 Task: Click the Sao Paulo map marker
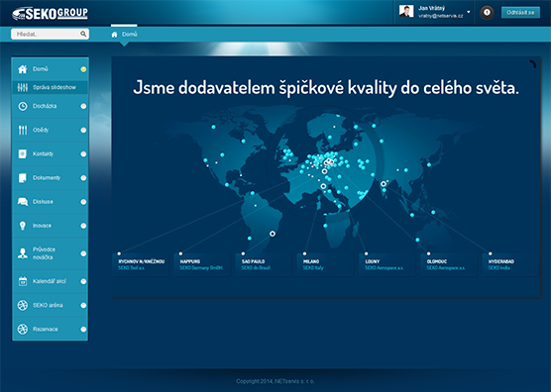[x=273, y=234]
